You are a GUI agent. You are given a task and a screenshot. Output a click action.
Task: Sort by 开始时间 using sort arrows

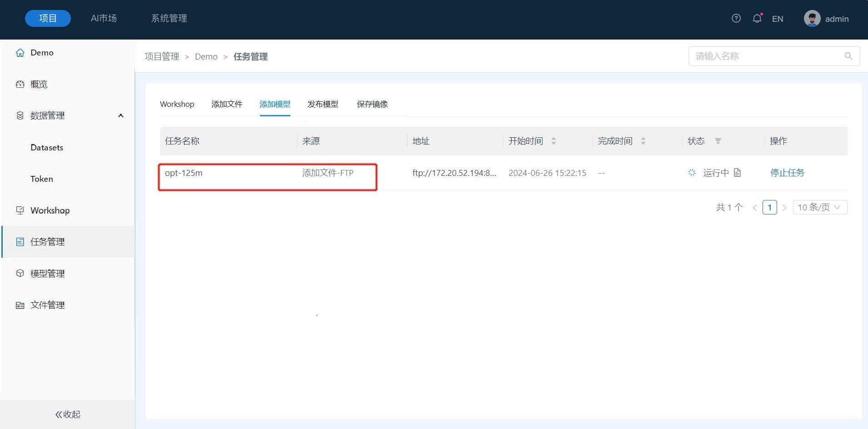coord(554,141)
